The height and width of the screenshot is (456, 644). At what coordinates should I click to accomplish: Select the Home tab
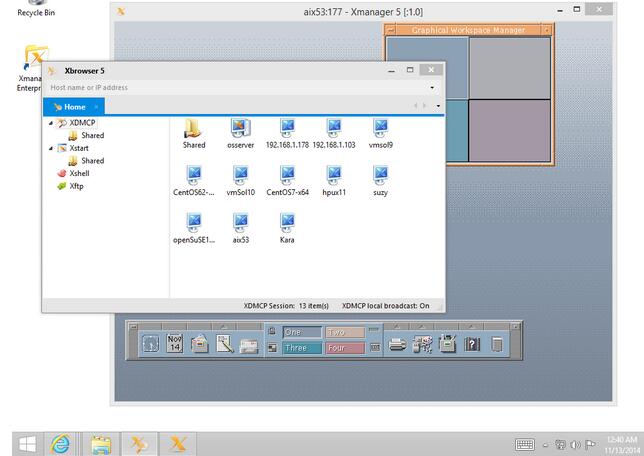pos(74,107)
